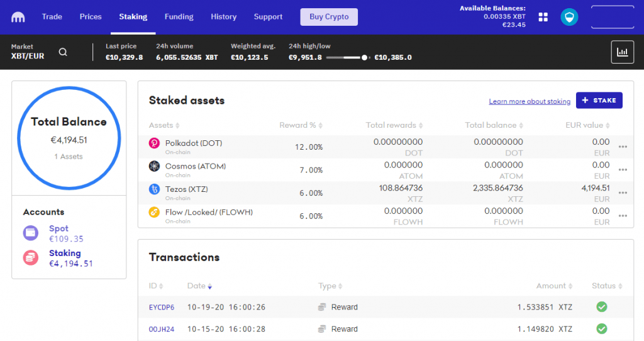Sort transactions by Type
Image resolution: width=644 pixels, height=341 pixels.
pyautogui.click(x=330, y=286)
